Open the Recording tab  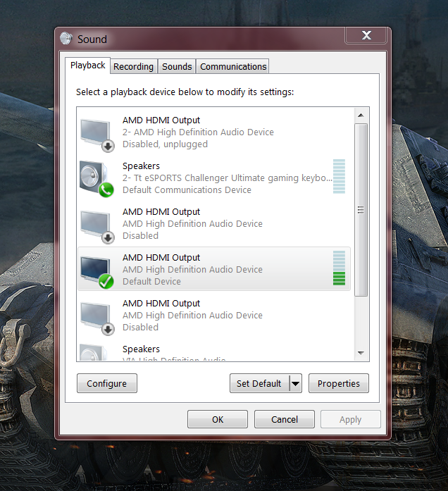click(133, 66)
